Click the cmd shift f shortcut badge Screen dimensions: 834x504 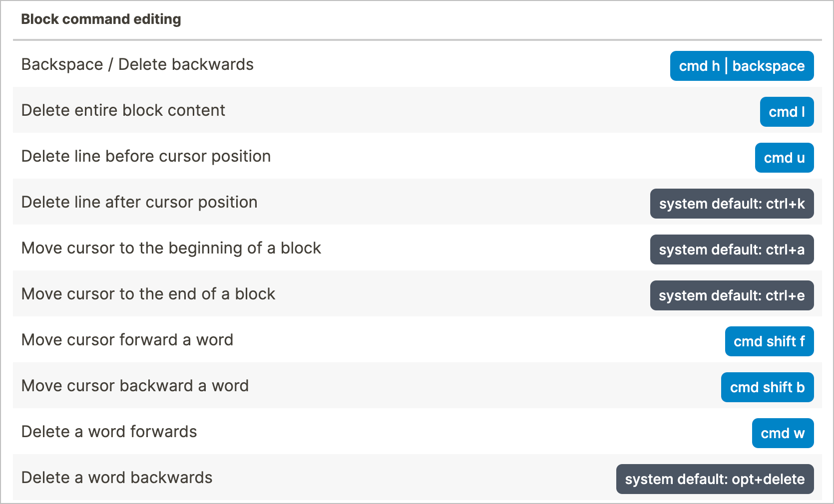tap(769, 341)
